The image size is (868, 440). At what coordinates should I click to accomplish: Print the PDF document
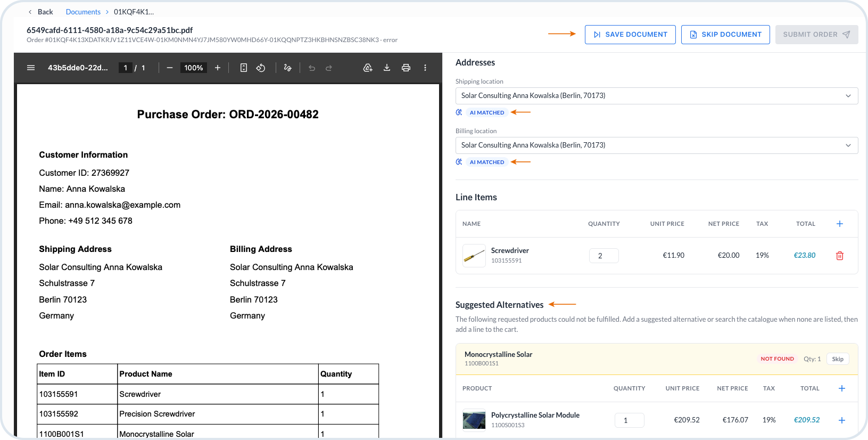coord(406,68)
